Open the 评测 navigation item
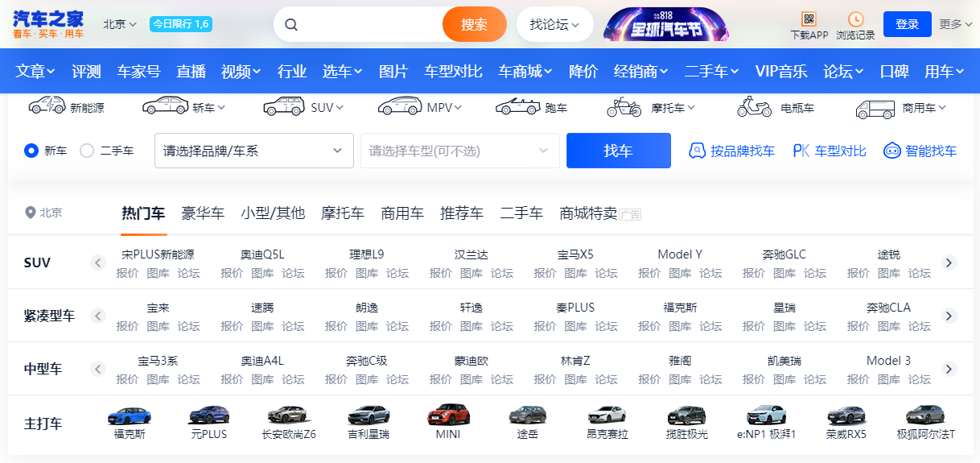Viewport: 980px width, 463px height. point(86,72)
